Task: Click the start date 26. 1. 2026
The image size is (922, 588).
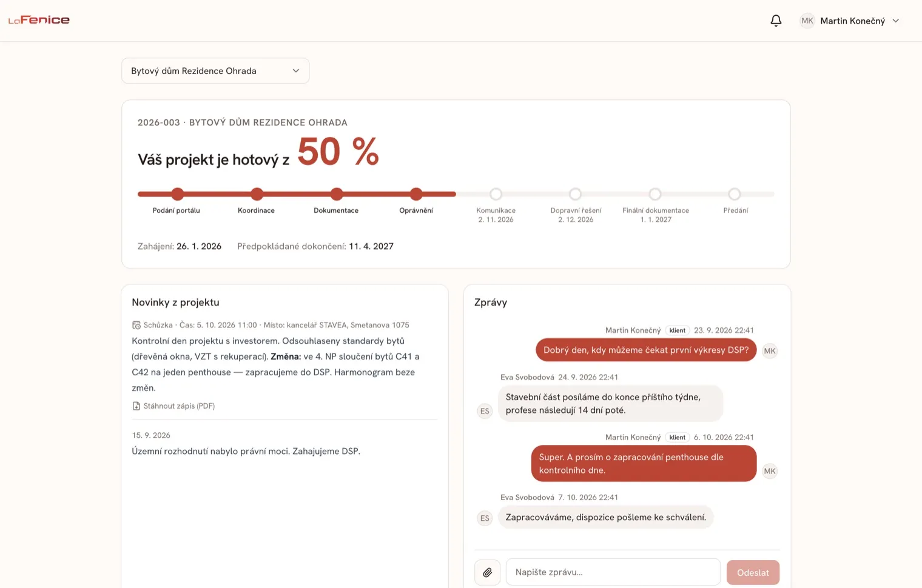Action: [x=199, y=246]
